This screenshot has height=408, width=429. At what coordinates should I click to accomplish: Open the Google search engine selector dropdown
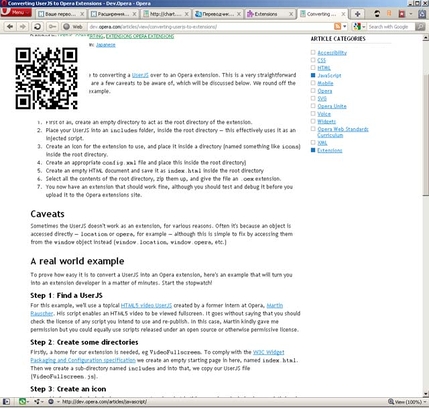pos(359,27)
